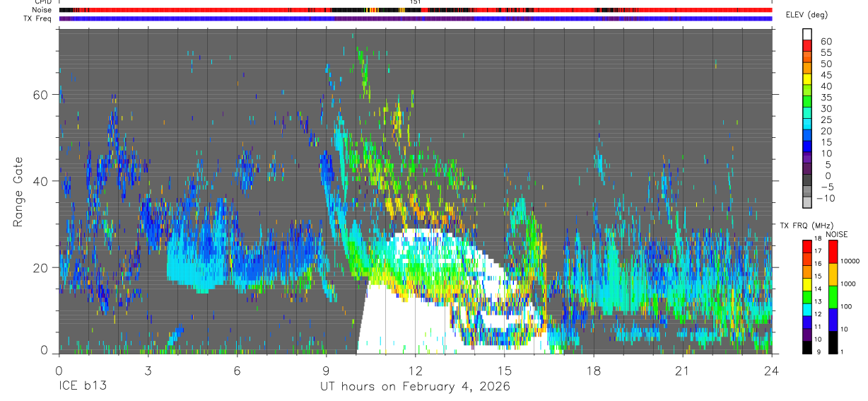Screen dimensions: 868x401
Task: Click the '40' tick on Range Gate axis
Action: point(41,181)
